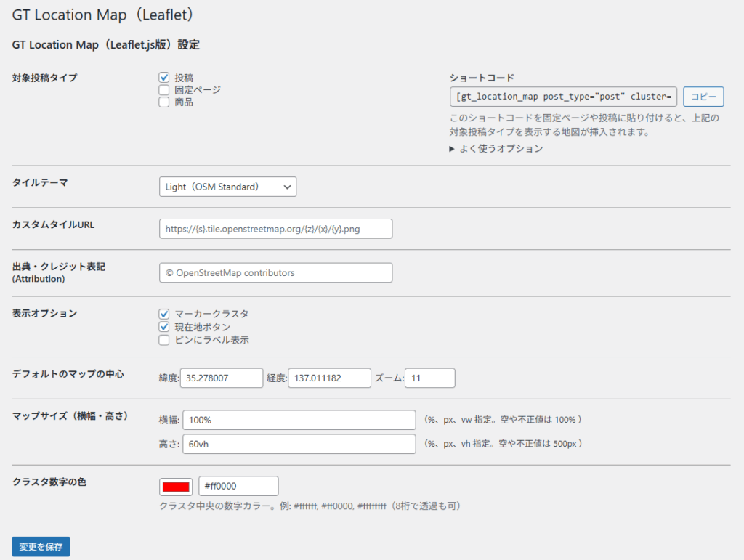Click the 緯度 latitude field
744x560 pixels.
221,378
